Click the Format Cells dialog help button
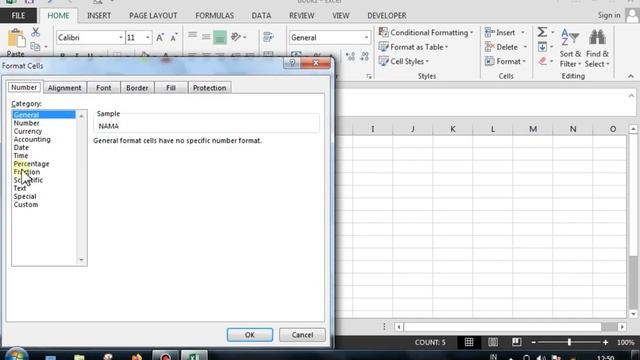Screen dimensions: 640x360 coord(292,62)
